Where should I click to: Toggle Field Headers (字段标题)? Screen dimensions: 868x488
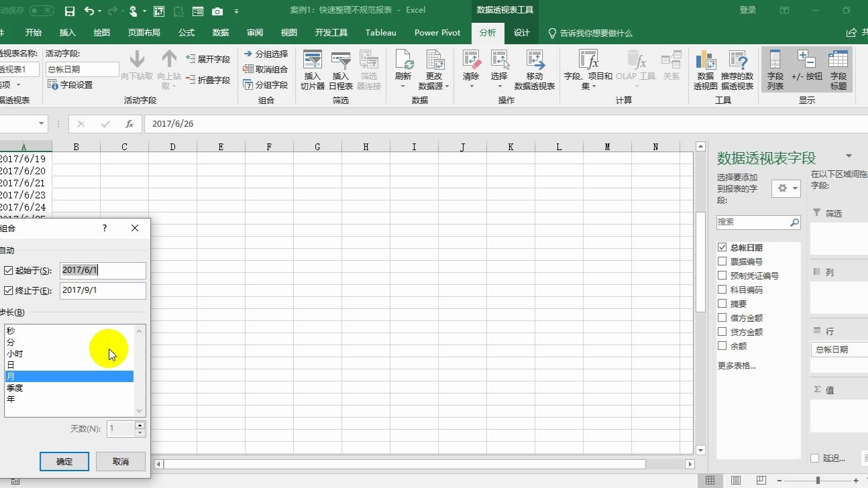point(838,70)
